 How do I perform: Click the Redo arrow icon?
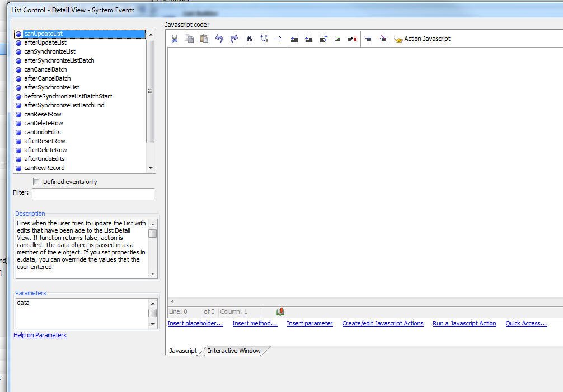tap(234, 39)
